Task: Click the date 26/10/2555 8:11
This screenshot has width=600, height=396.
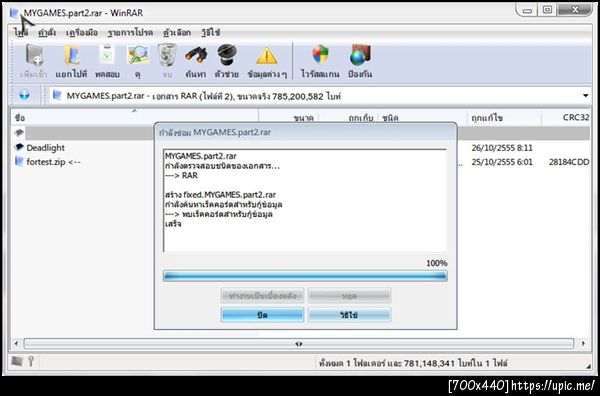Action: click(502, 148)
